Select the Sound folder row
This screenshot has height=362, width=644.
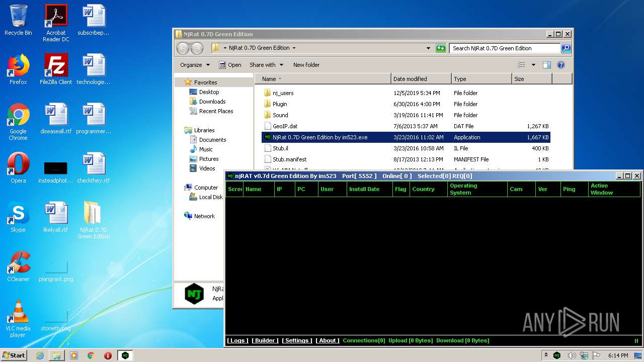[406, 115]
